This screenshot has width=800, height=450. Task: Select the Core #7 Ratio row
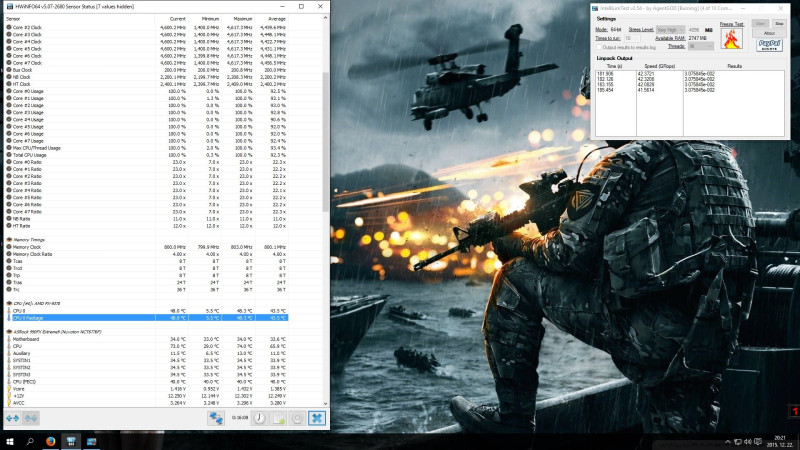[x=146, y=212]
